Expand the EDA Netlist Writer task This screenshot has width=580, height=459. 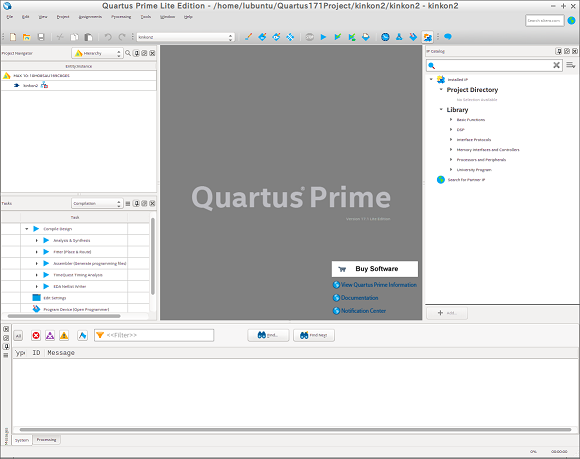pos(37,286)
